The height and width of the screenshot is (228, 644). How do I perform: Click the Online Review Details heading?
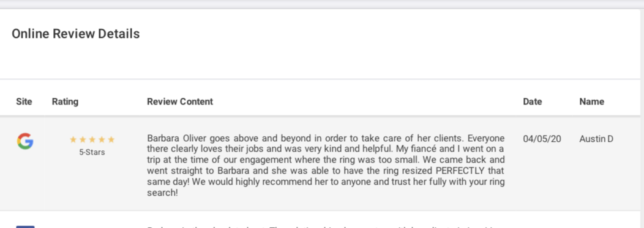pos(75,34)
